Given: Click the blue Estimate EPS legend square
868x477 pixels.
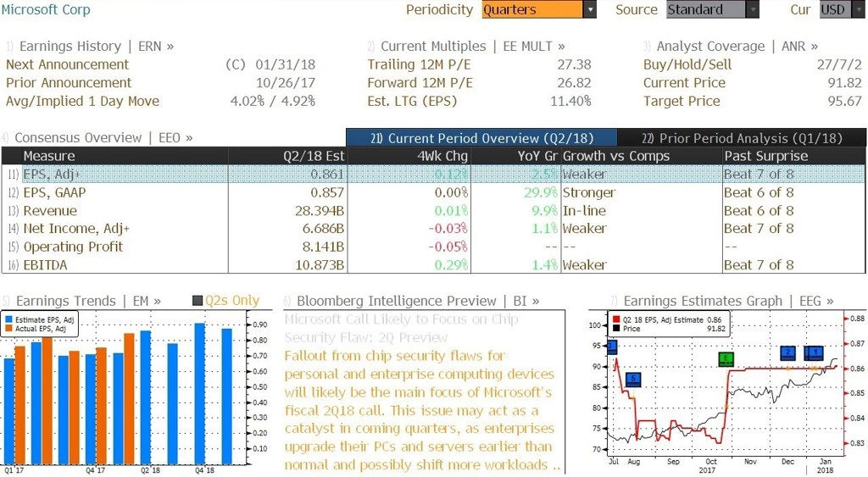Looking at the screenshot, I should click(x=8, y=320).
